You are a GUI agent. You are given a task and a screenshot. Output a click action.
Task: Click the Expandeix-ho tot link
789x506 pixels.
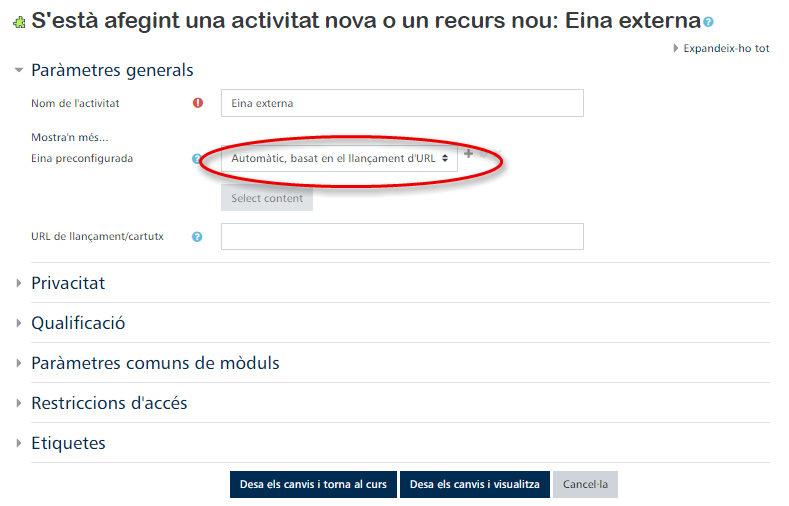point(726,48)
